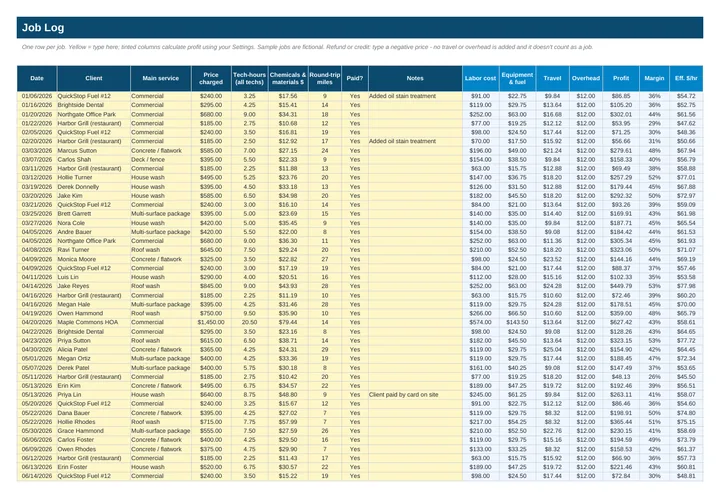
Task: Click the Priya Sutton client cell
Action: pyautogui.click(x=94, y=341)
